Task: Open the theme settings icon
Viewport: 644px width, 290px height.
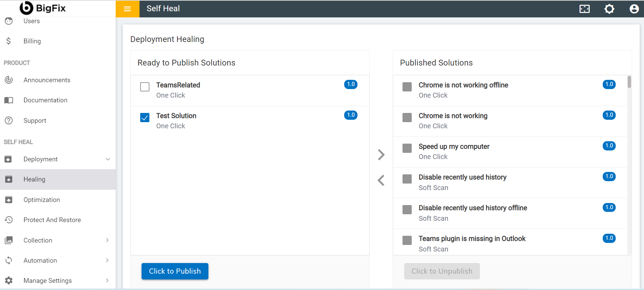Action: 609,9
